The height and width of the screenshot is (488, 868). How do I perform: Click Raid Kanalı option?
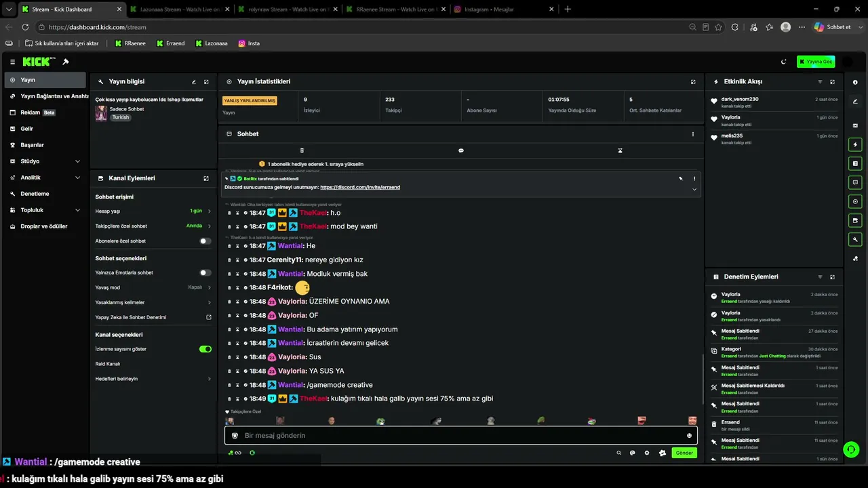click(x=108, y=364)
